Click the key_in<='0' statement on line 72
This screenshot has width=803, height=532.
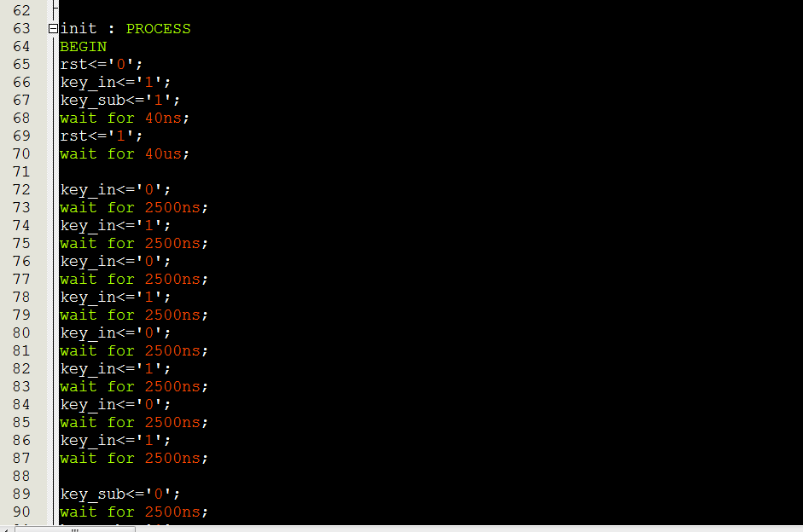pyautogui.click(x=115, y=190)
